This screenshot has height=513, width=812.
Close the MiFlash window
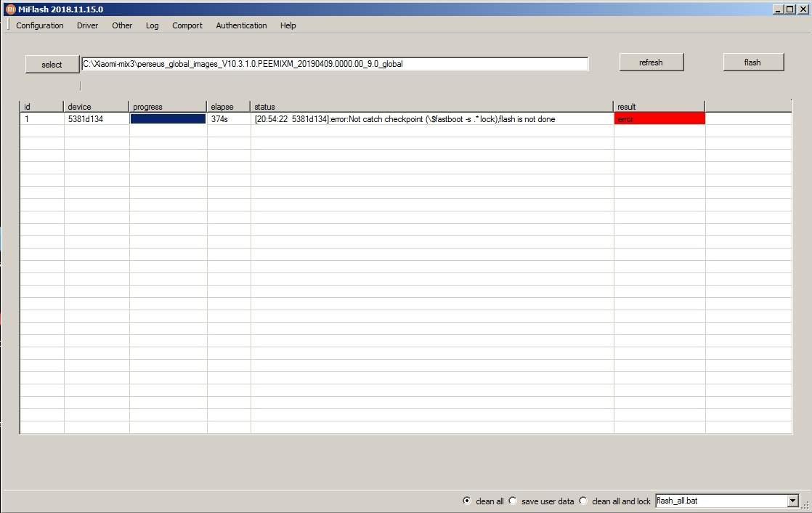tap(803, 9)
